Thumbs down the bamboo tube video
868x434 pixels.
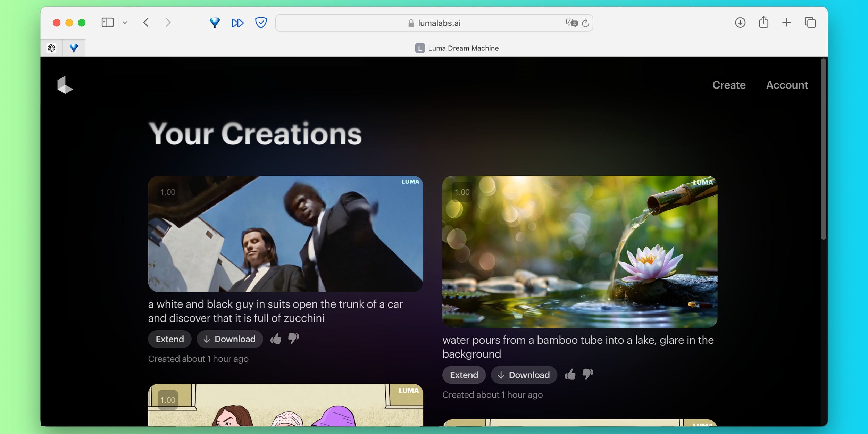pos(588,374)
